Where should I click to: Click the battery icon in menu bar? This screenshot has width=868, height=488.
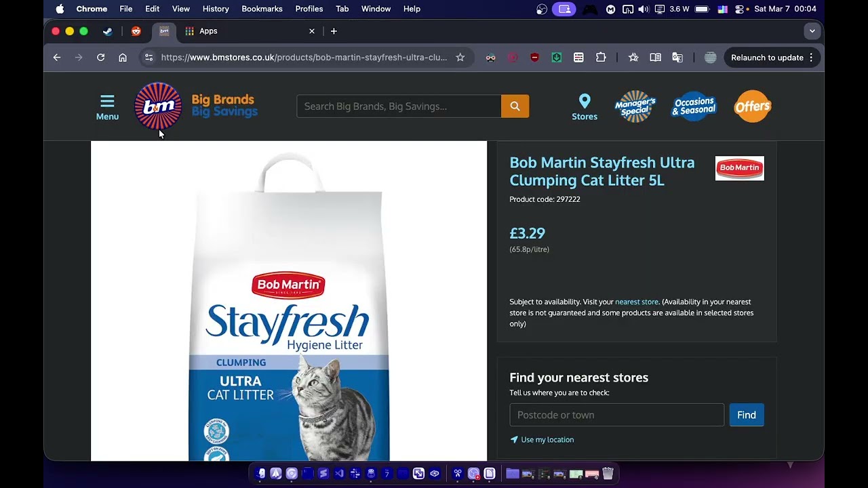[702, 9]
